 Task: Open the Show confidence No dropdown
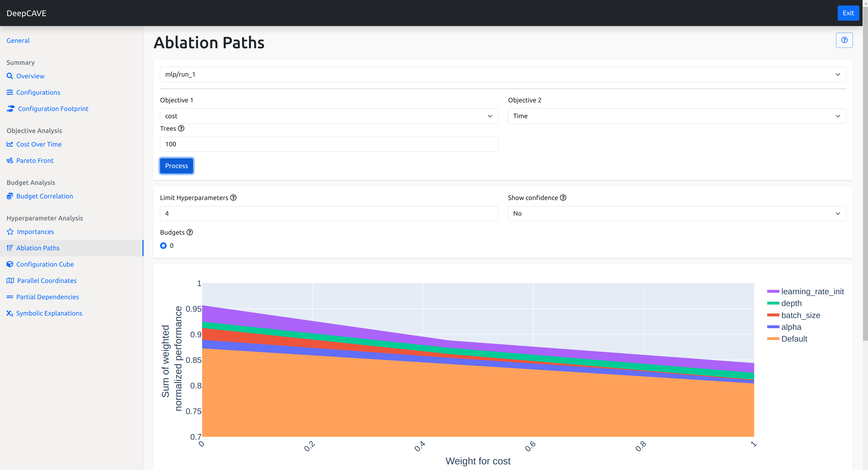coord(677,213)
